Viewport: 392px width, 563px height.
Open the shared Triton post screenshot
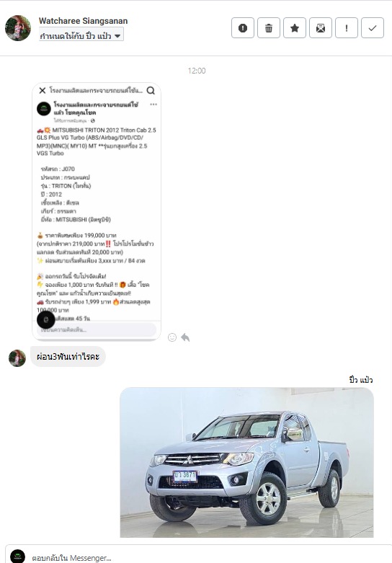click(97, 211)
